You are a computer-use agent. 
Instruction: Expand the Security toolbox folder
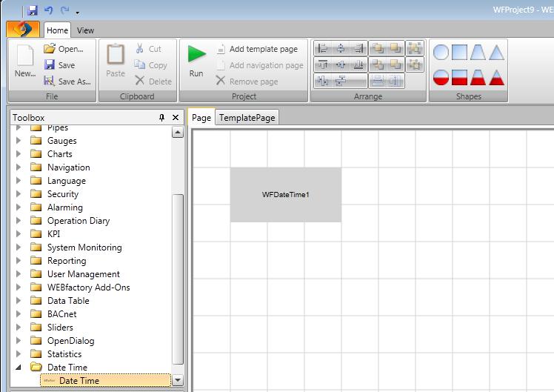click(x=19, y=194)
